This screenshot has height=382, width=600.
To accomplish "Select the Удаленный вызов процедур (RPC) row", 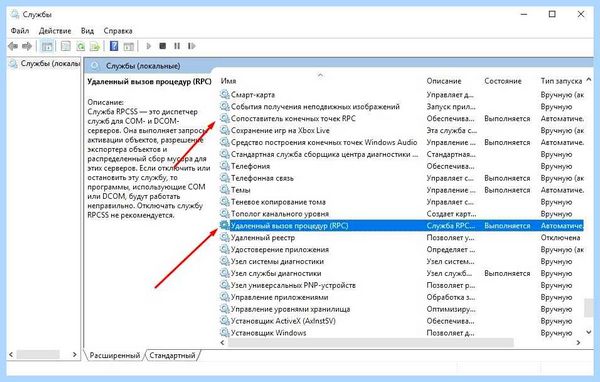I will point(401,225).
